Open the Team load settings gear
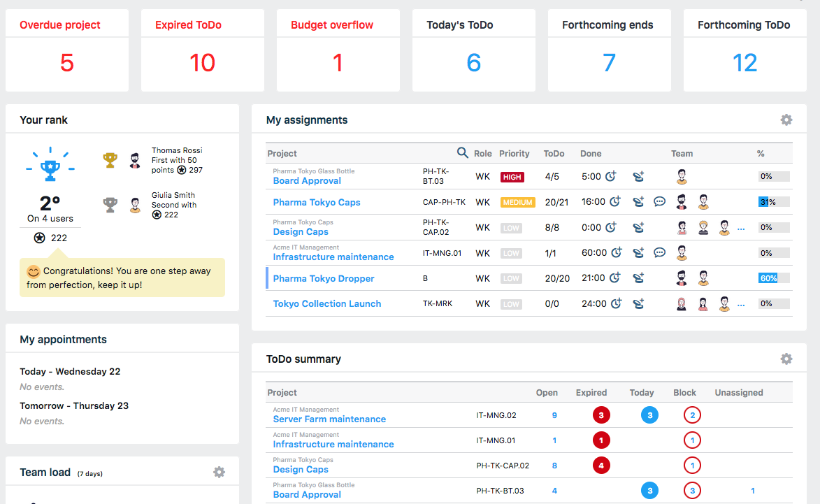This screenshot has height=504, width=820. pyautogui.click(x=219, y=472)
